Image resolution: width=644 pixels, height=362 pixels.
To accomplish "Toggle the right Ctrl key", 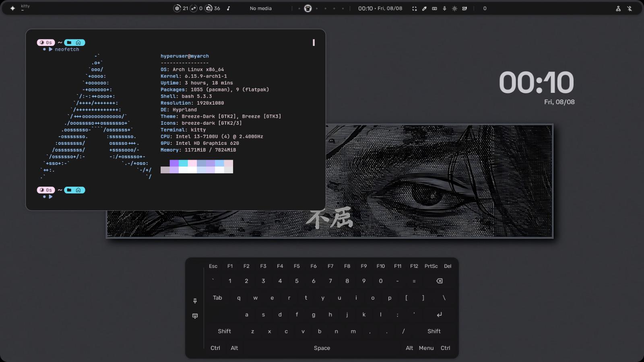I will click(445, 348).
